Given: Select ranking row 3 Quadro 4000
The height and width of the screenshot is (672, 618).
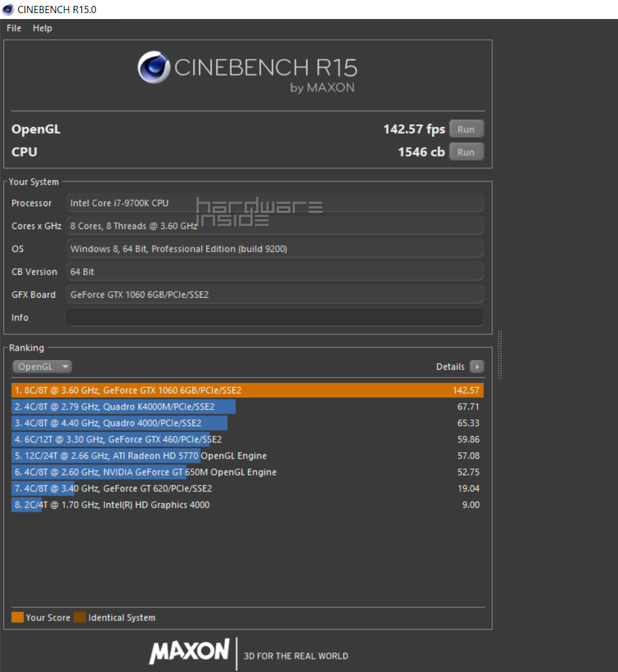Looking at the screenshot, I should [x=247, y=423].
